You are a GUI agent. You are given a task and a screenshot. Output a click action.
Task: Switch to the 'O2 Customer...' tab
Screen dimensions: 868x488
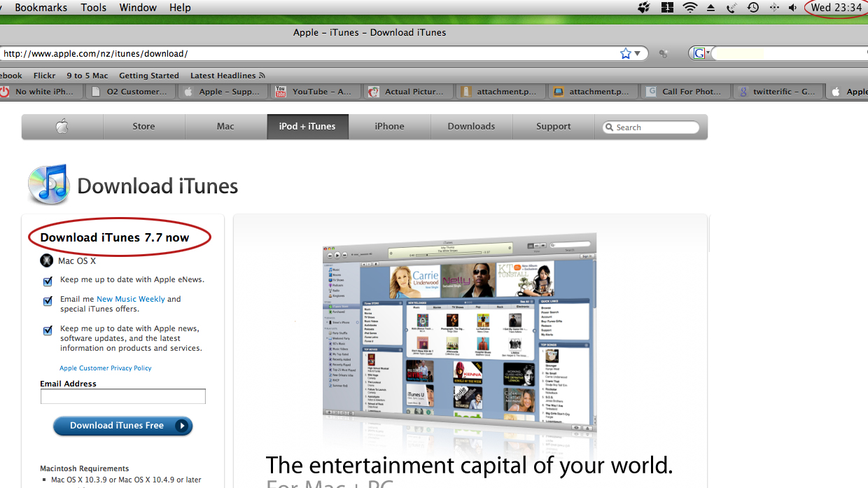tap(130, 92)
